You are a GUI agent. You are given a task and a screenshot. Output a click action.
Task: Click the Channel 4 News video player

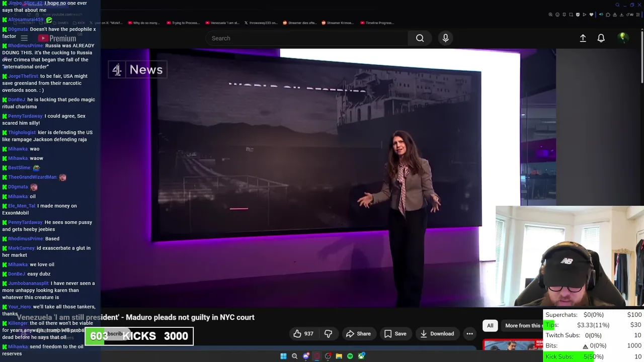click(328, 177)
